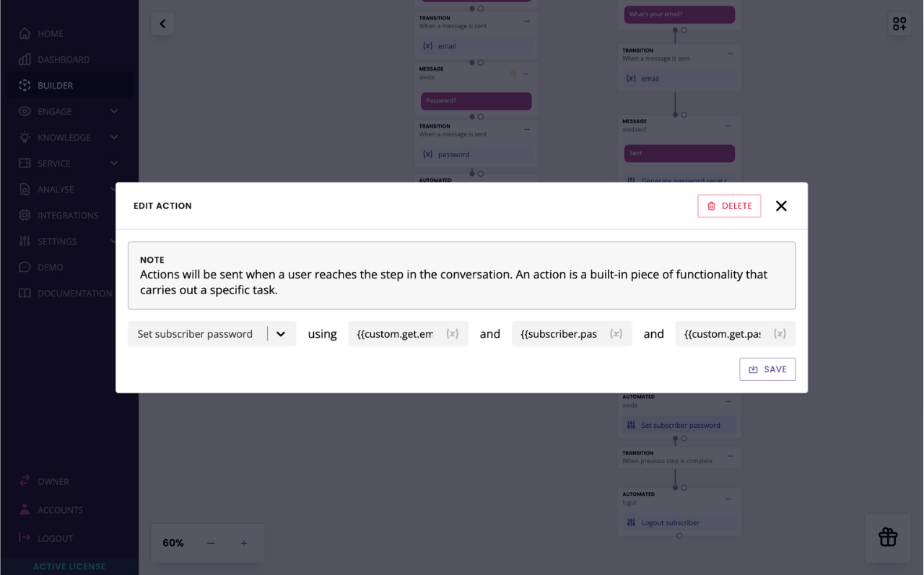
Task: Open the Builder section in the sidebar
Action: point(23,85)
